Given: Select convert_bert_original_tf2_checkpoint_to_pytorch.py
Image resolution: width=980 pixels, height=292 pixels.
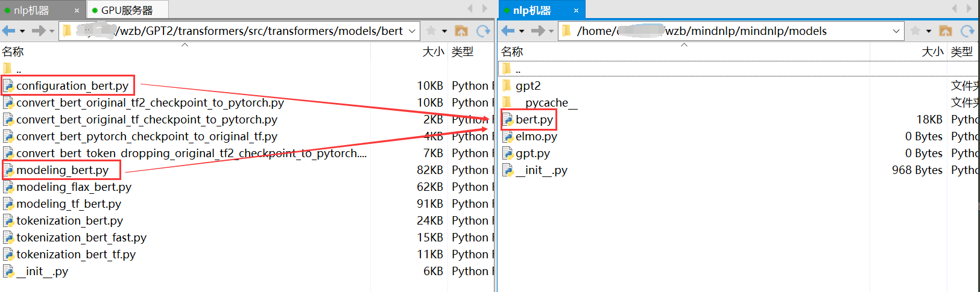Looking at the screenshot, I should tap(150, 103).
